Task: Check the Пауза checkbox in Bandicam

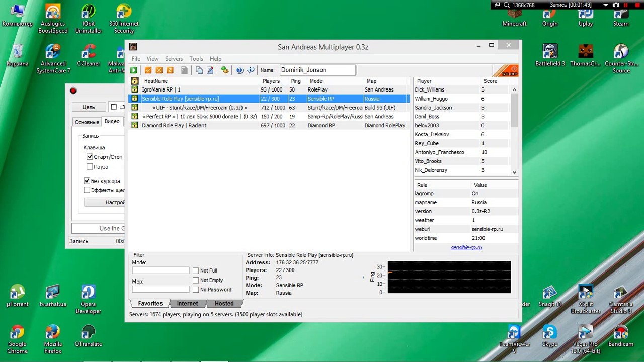Action: click(90, 167)
